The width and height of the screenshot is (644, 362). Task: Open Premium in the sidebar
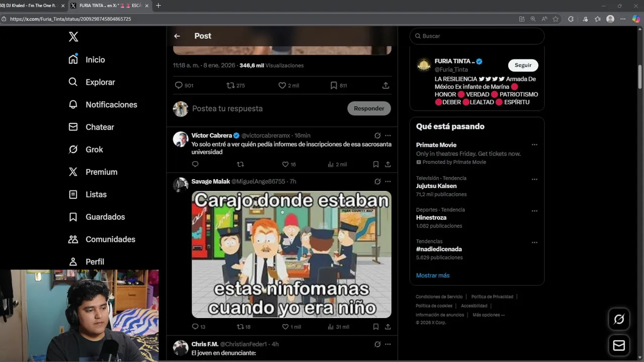93,172
